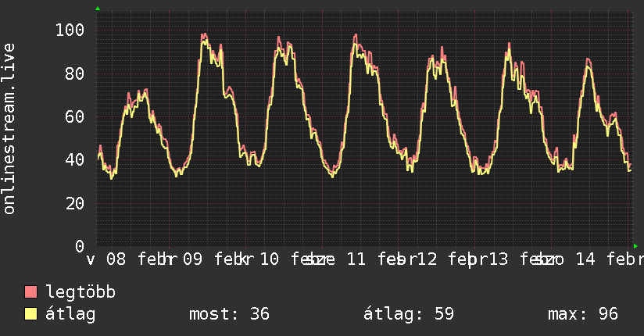The height and width of the screenshot is (336, 644).
Task: Click the y-axis label 0
Action: [x=80, y=246]
